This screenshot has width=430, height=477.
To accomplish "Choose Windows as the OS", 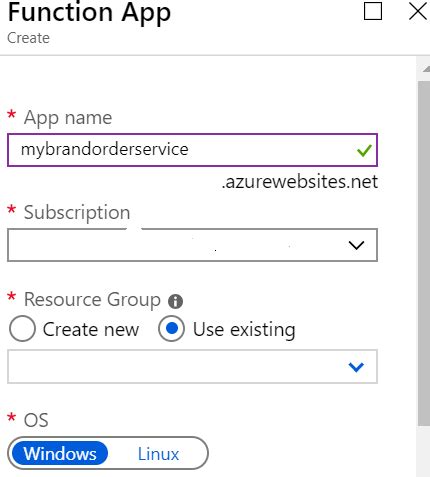I will point(60,454).
